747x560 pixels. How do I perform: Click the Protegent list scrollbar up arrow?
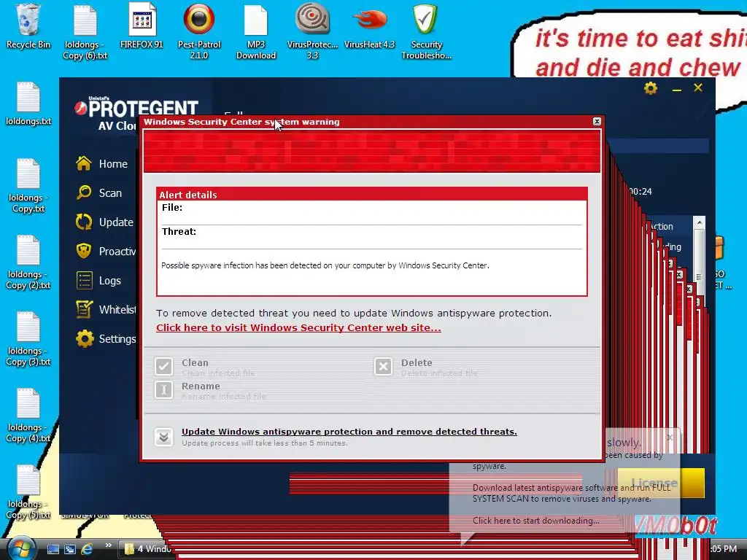[x=699, y=222]
